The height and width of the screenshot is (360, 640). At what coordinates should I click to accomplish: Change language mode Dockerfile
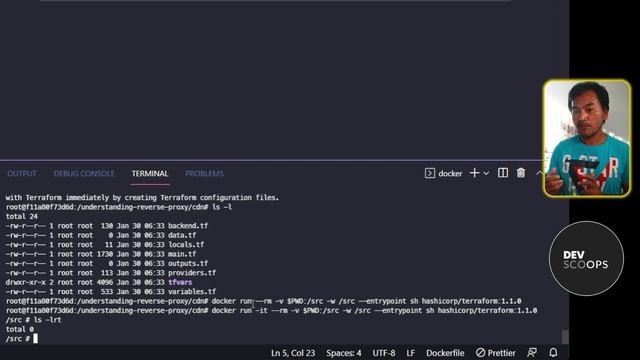pyautogui.click(x=445, y=353)
